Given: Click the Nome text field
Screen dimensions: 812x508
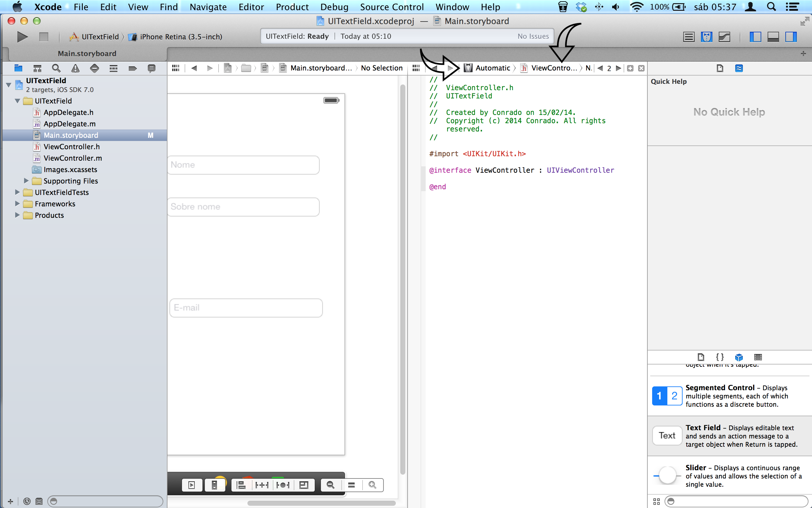Looking at the screenshot, I should (243, 165).
